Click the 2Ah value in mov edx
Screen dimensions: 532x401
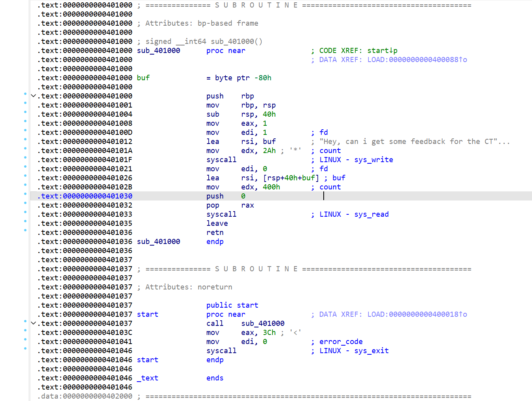[x=269, y=151]
